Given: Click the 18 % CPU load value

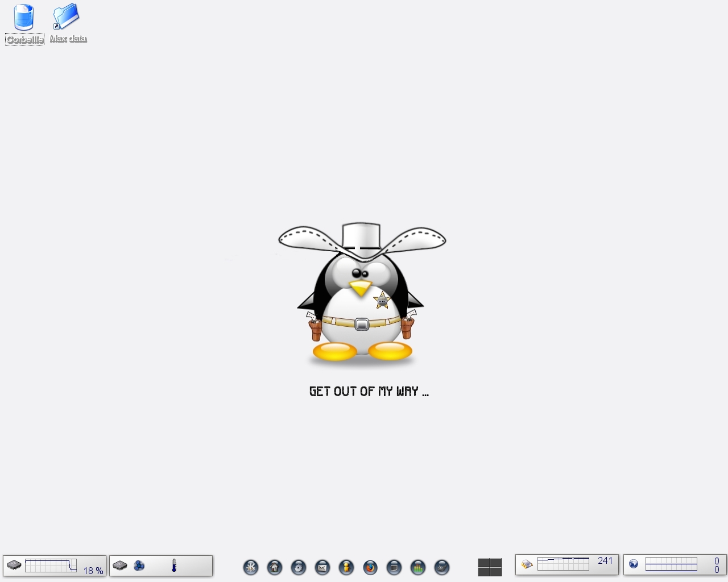Looking at the screenshot, I should tap(93, 571).
